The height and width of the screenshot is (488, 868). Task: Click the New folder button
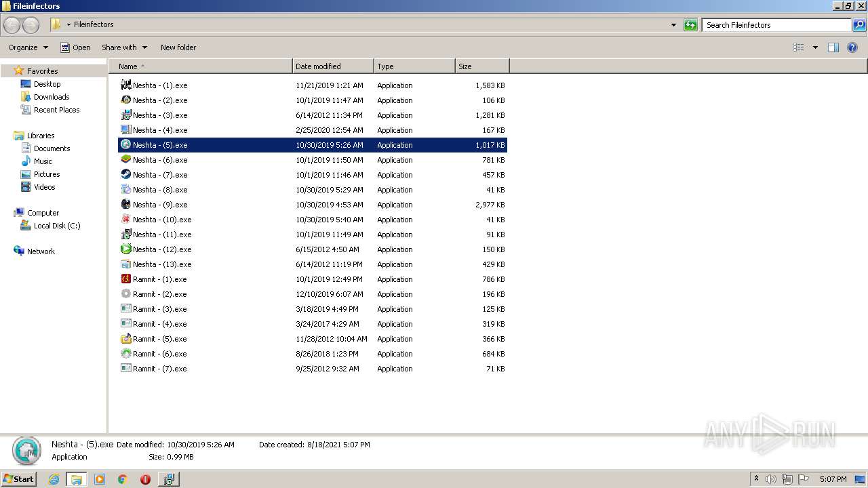coord(178,47)
